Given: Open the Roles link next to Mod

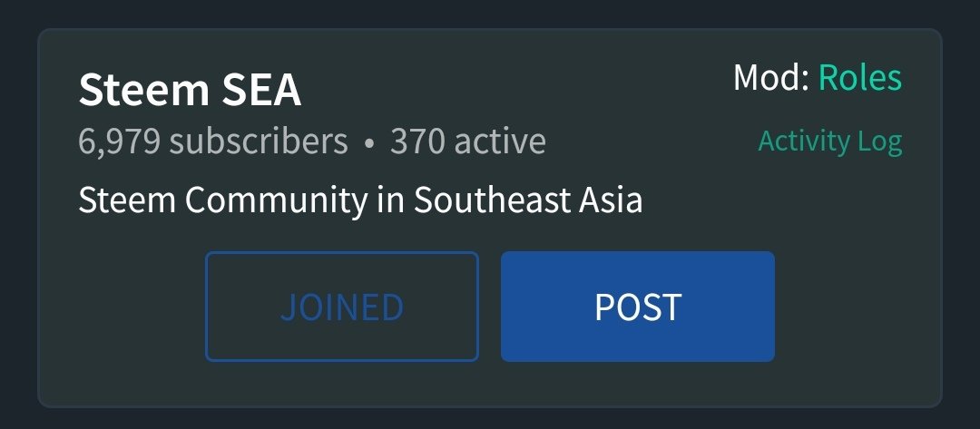Looking at the screenshot, I should (860, 78).
